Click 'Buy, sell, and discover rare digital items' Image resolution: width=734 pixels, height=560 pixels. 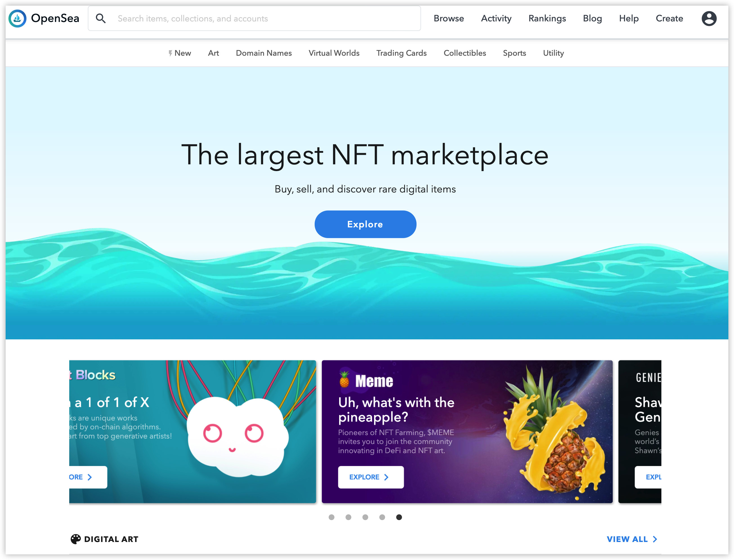pos(365,189)
